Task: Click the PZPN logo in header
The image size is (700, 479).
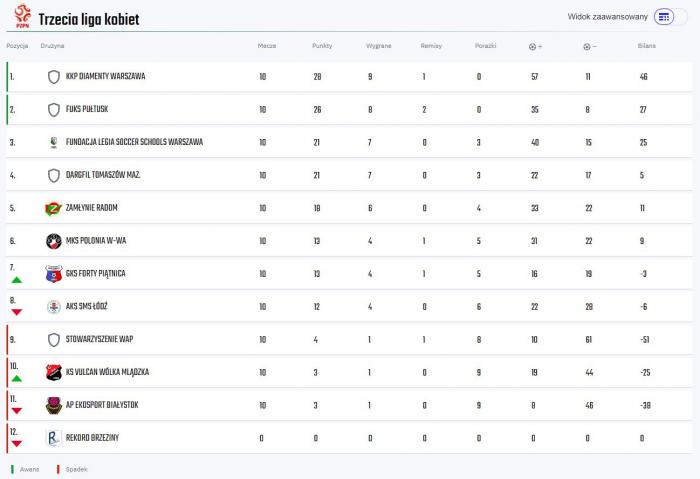Action: point(22,17)
